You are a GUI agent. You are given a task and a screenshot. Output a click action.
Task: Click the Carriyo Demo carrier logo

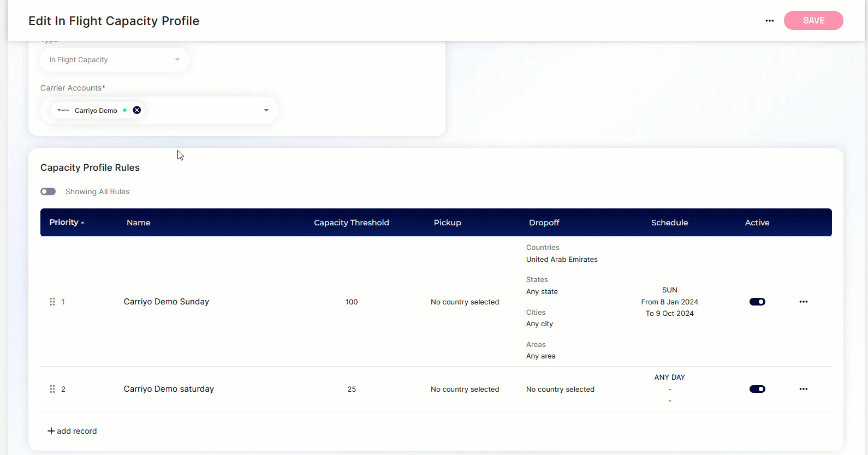pyautogui.click(x=63, y=110)
